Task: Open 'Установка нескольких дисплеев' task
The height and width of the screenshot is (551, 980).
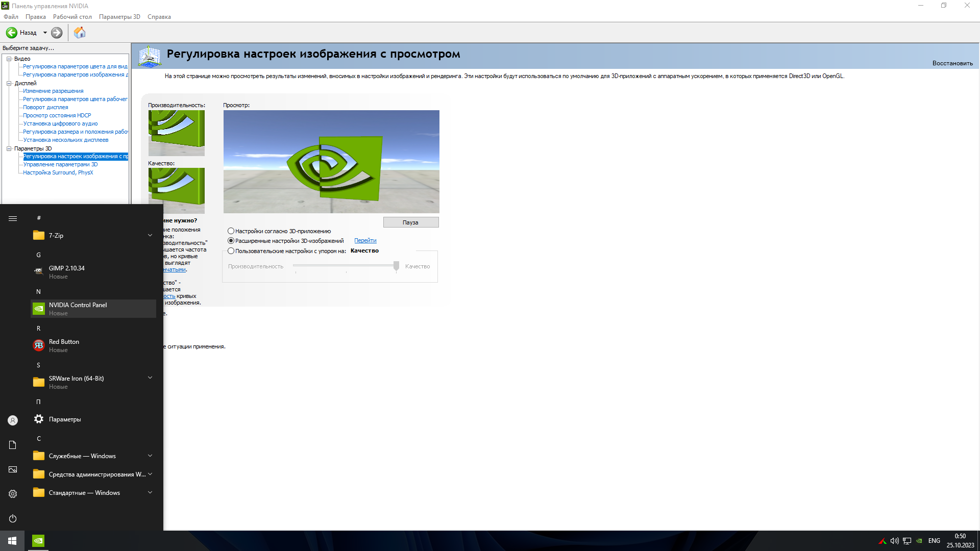Action: point(66,140)
